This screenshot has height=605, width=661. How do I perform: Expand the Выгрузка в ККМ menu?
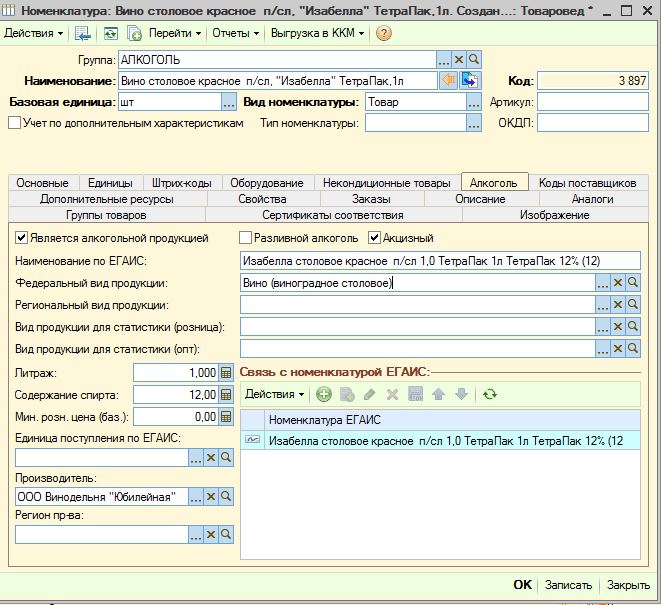(x=317, y=33)
